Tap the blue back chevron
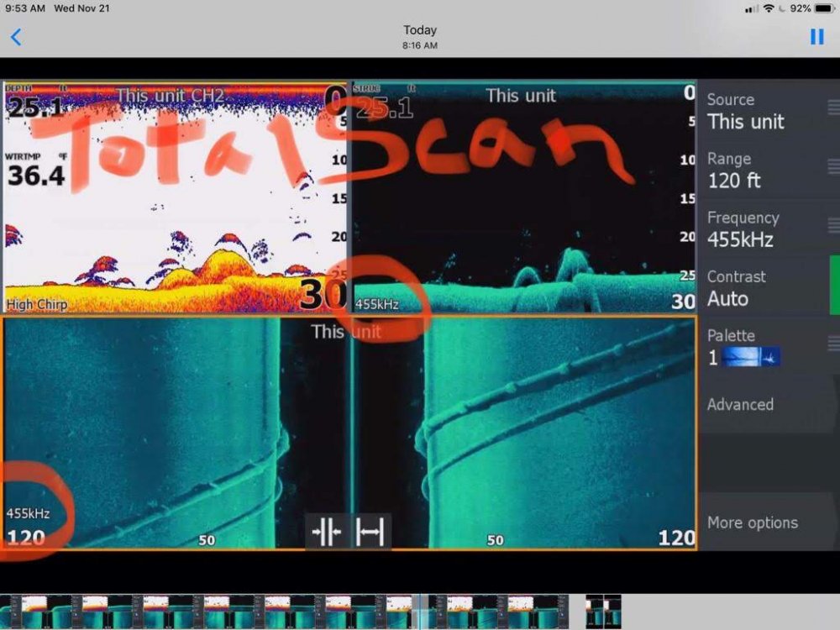The image size is (840, 630). [x=15, y=37]
